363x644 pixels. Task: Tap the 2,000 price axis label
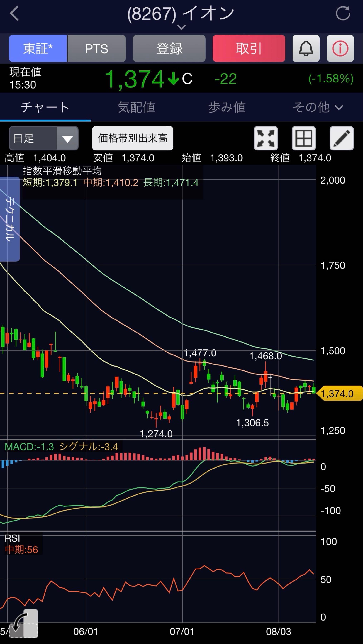coord(333,180)
